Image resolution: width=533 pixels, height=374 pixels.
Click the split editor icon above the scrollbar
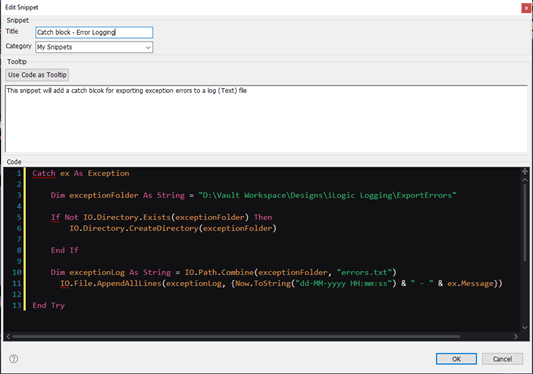point(525,171)
